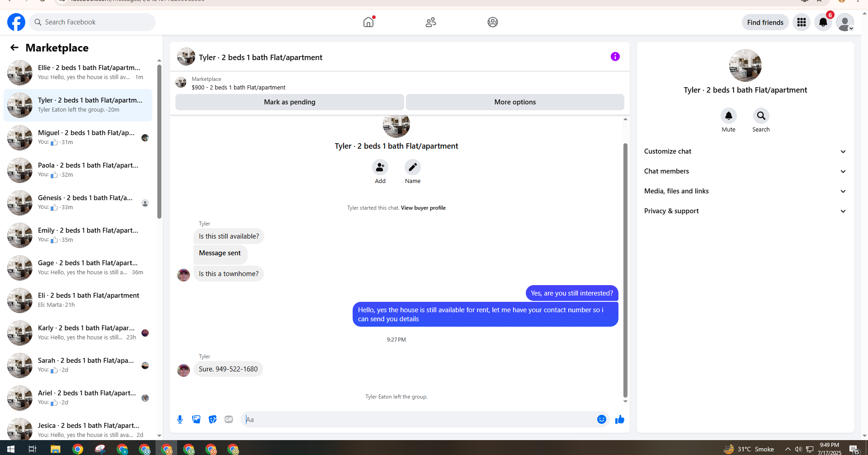
Task: Expand the Chat members section
Action: pyautogui.click(x=745, y=171)
